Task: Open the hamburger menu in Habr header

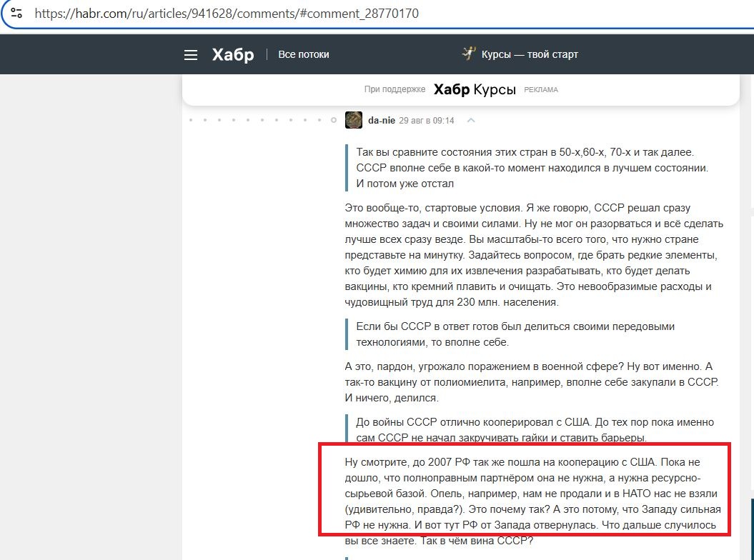Action: tap(190, 55)
